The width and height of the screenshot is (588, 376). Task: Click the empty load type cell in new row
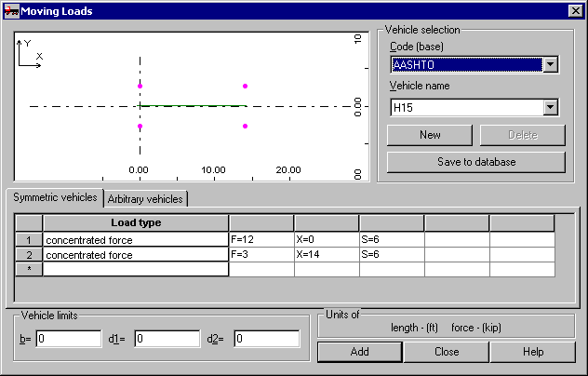(x=136, y=269)
